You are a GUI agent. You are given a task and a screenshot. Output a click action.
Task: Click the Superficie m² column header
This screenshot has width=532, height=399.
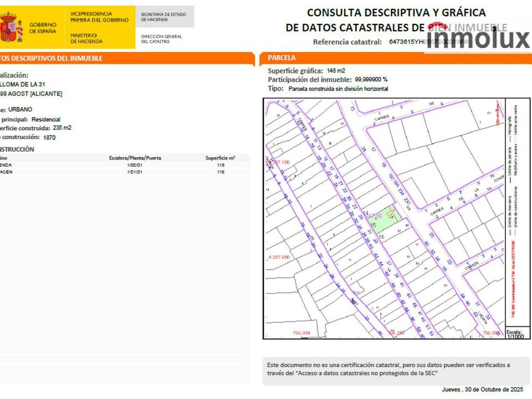220,158
